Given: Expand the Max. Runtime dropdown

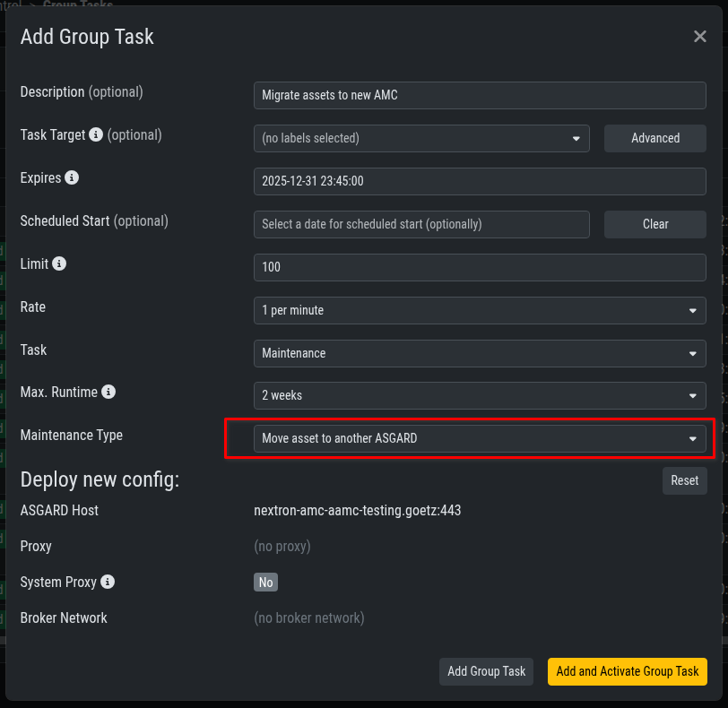Looking at the screenshot, I should click(480, 396).
